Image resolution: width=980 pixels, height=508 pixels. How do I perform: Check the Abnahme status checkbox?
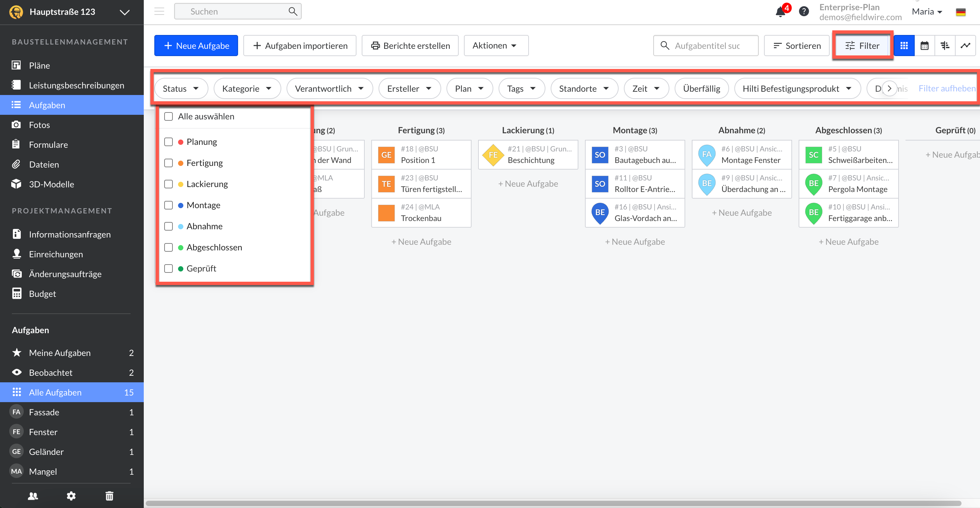[168, 226]
